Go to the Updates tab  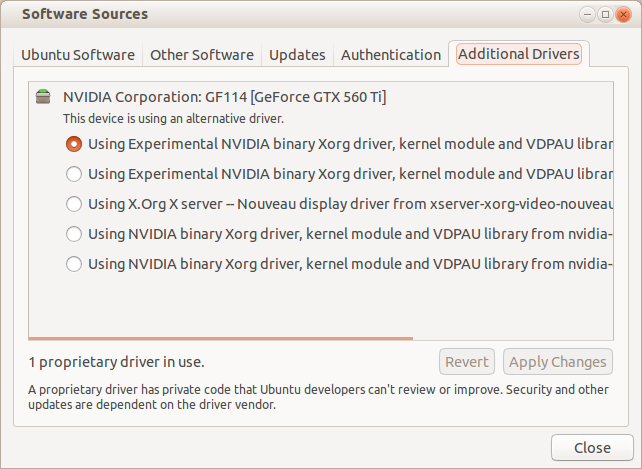click(x=297, y=55)
